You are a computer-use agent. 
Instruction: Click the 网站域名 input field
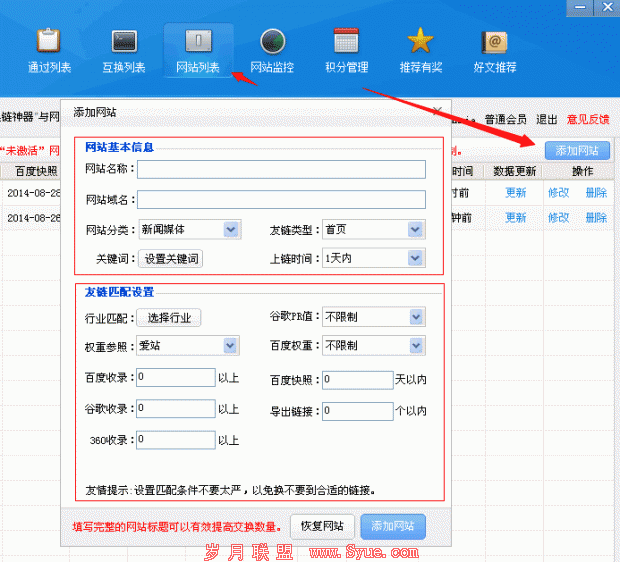[x=281, y=199]
